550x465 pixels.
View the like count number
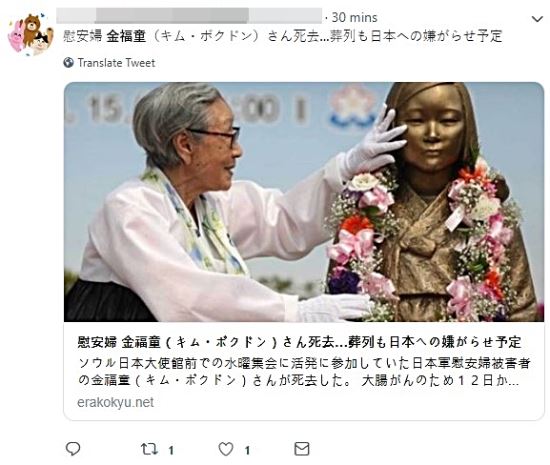(247, 450)
